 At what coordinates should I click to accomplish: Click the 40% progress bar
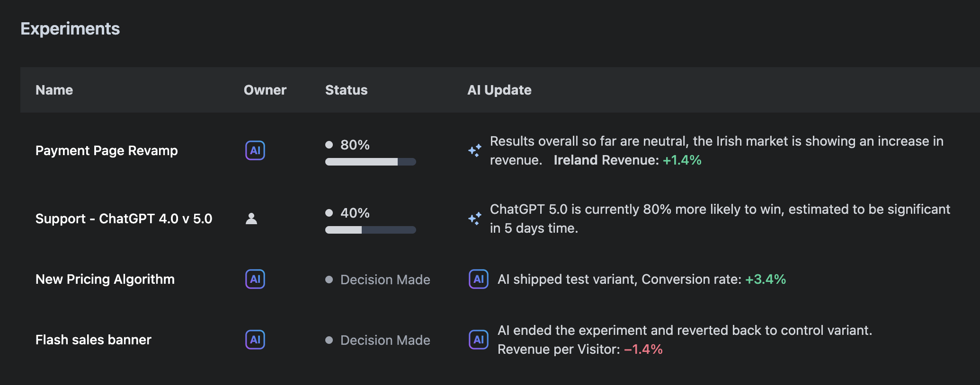(370, 230)
